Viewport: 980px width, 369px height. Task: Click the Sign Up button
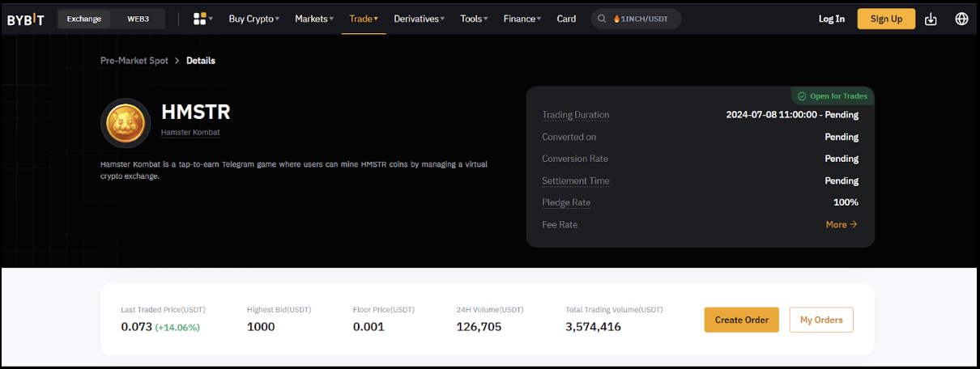point(885,19)
